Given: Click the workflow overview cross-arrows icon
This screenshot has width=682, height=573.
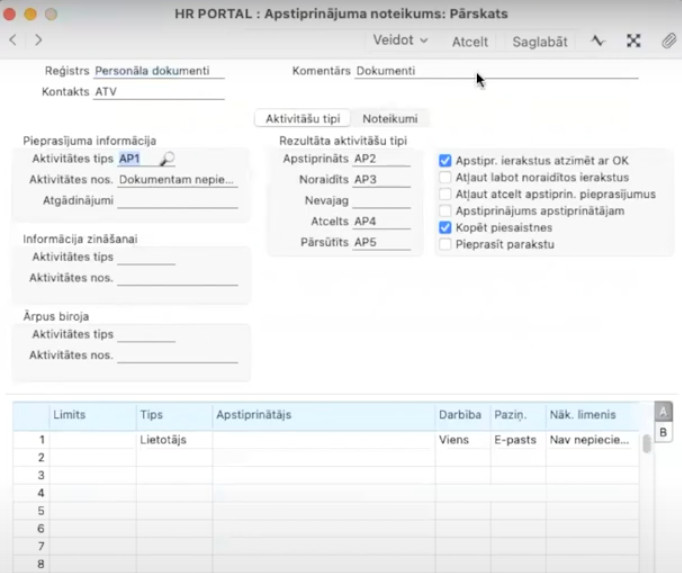Looking at the screenshot, I should [633, 41].
